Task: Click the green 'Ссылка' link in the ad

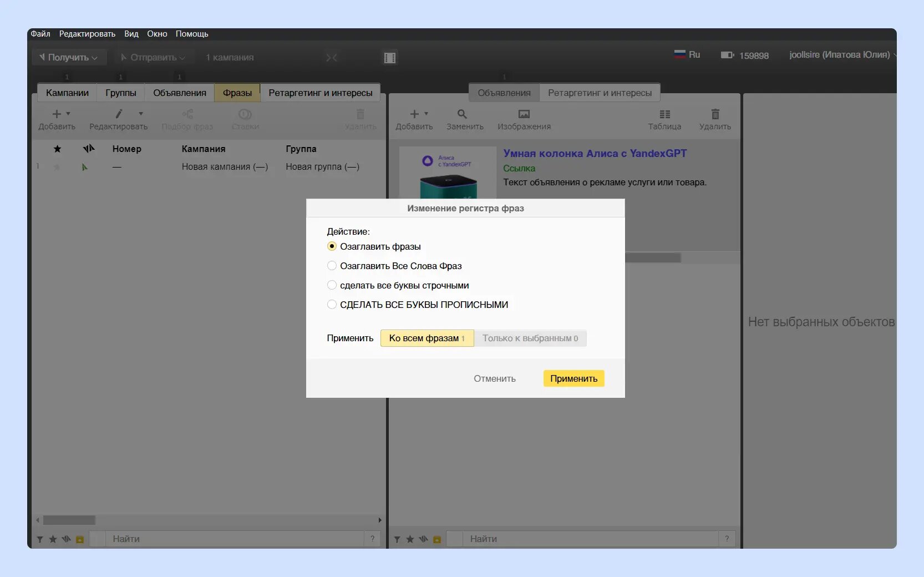Action: (519, 168)
